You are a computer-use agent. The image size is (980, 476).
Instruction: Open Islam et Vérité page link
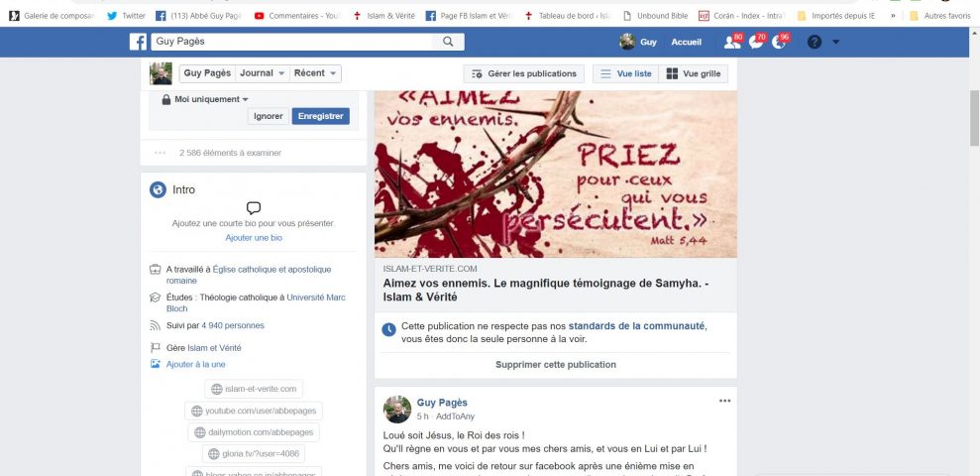214,348
